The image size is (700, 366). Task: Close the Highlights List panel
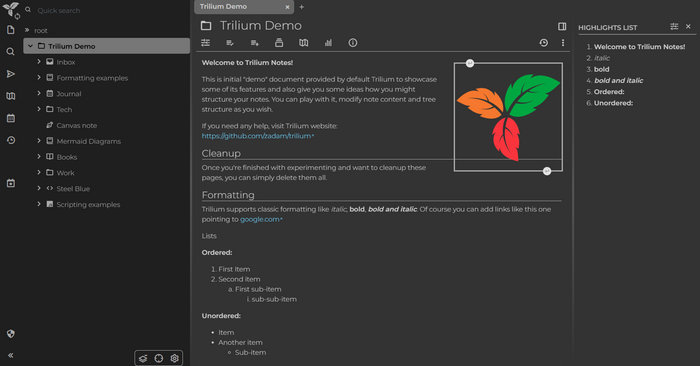click(688, 27)
